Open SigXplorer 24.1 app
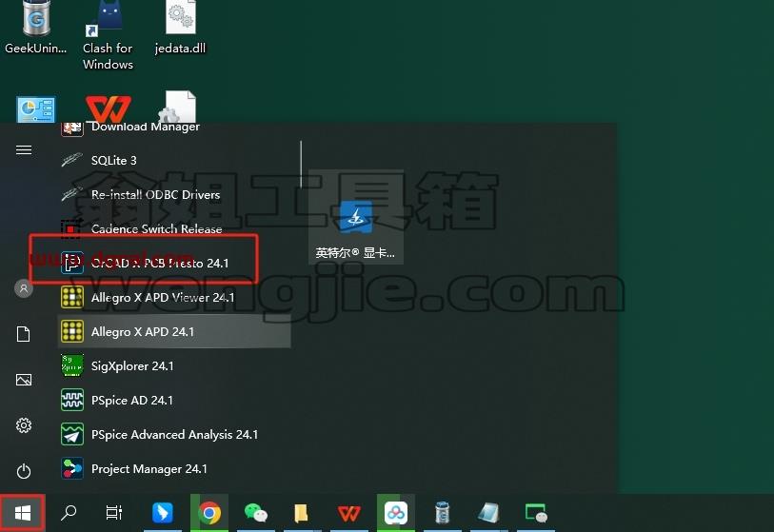 coord(174,366)
